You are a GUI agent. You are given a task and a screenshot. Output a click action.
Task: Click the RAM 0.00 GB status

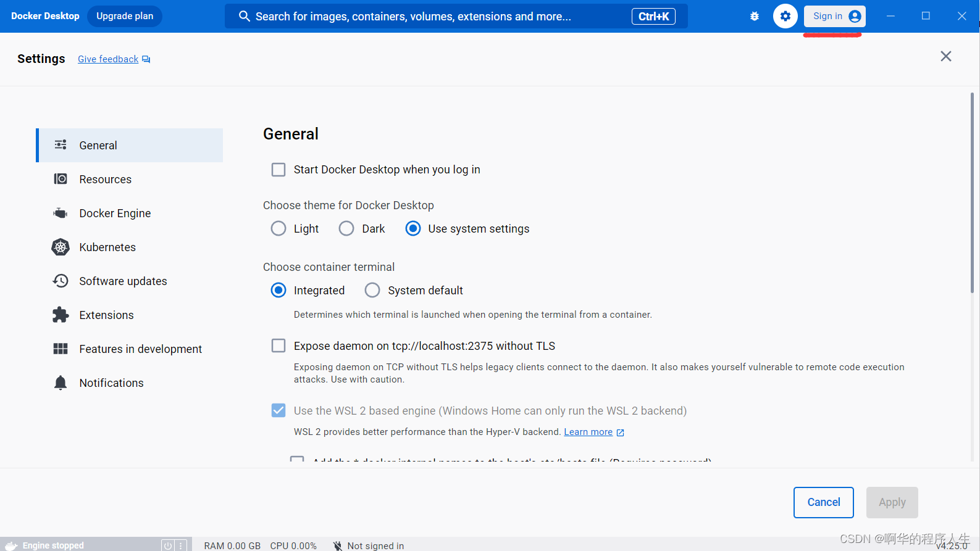point(232,545)
